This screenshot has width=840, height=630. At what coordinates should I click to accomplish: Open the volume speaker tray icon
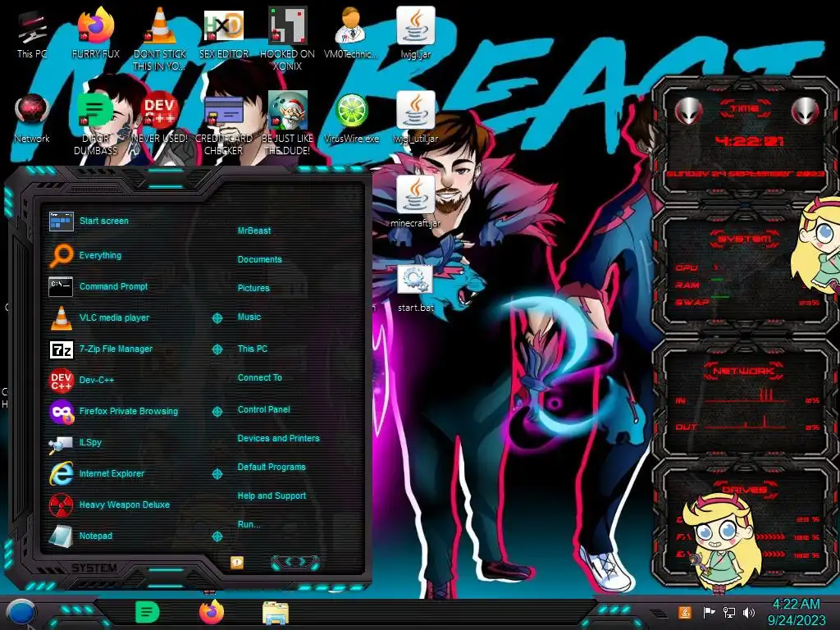pyautogui.click(x=749, y=612)
